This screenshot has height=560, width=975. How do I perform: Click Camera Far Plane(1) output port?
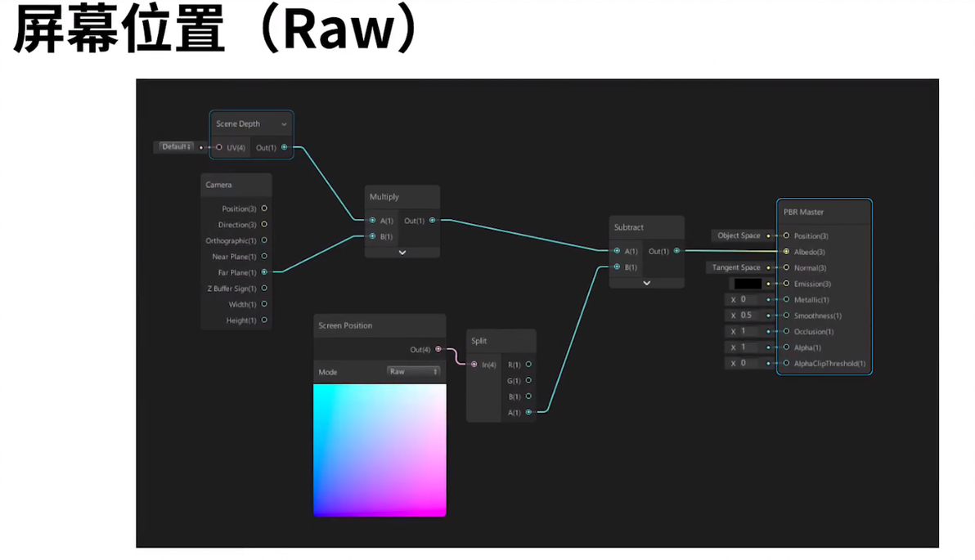(x=264, y=272)
